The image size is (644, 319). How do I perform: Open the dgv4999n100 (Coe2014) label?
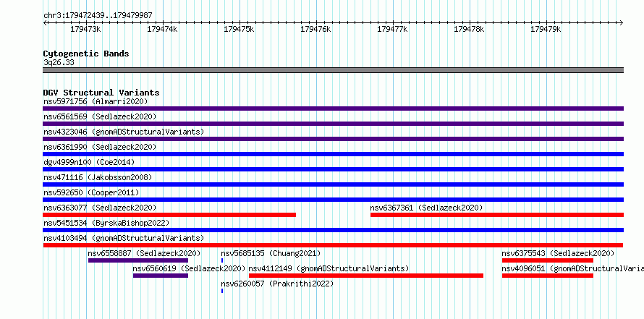89,162
